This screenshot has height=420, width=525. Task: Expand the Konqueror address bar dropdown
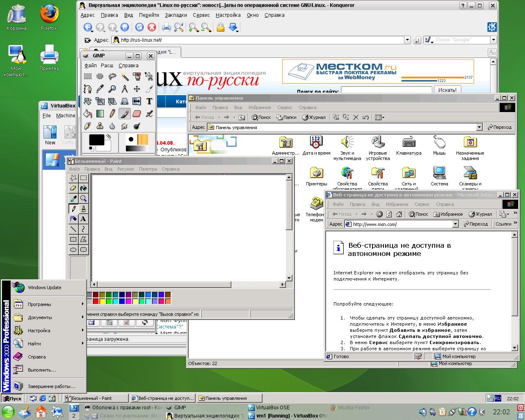tap(407, 40)
